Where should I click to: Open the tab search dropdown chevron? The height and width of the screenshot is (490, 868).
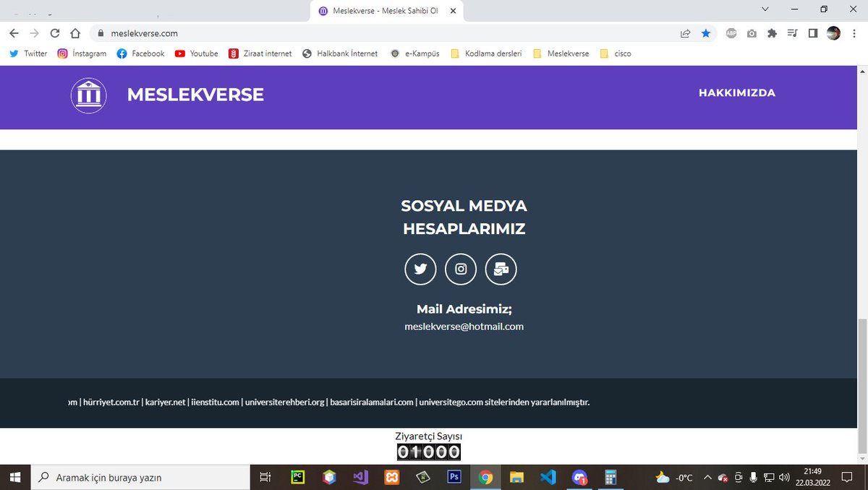tap(764, 10)
